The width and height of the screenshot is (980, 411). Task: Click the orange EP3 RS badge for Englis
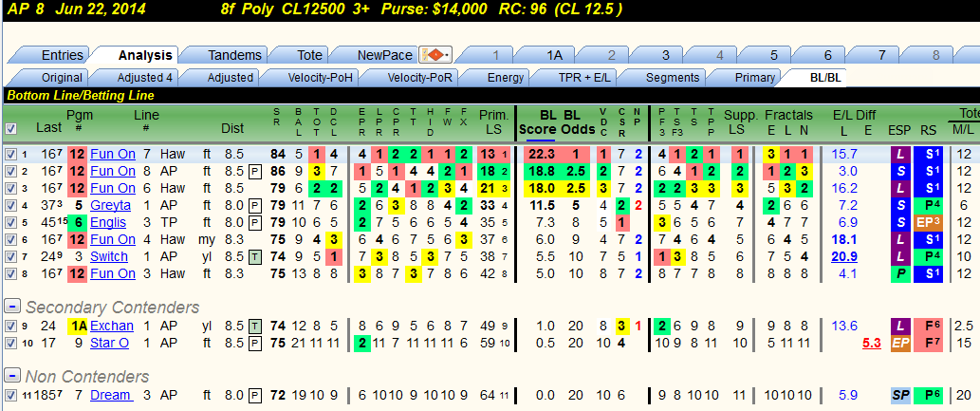click(x=928, y=222)
